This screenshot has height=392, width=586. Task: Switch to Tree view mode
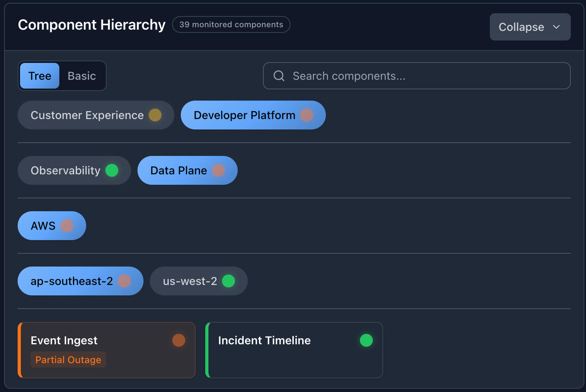click(x=40, y=76)
